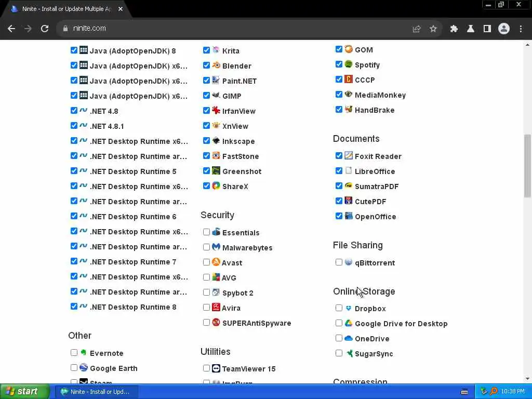Click the ShareX icon

[x=216, y=185]
